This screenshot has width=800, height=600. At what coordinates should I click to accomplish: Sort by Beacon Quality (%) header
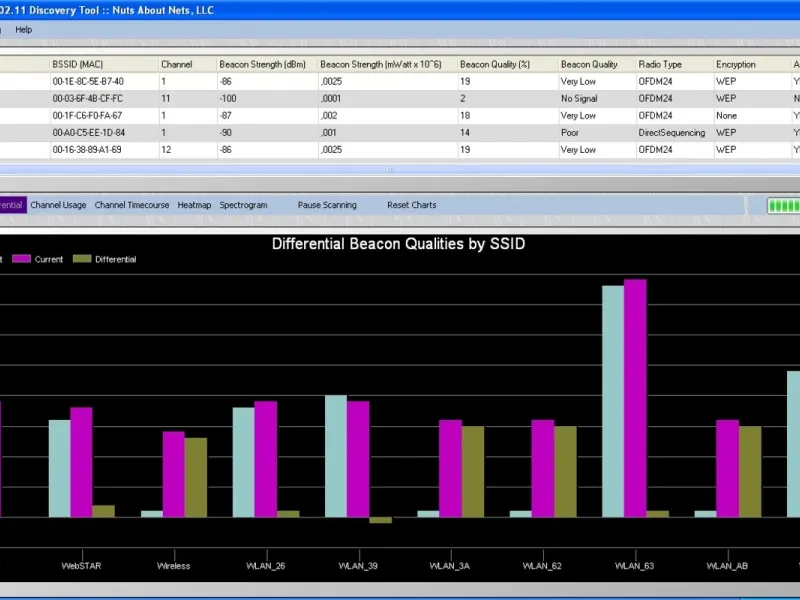click(x=508, y=64)
